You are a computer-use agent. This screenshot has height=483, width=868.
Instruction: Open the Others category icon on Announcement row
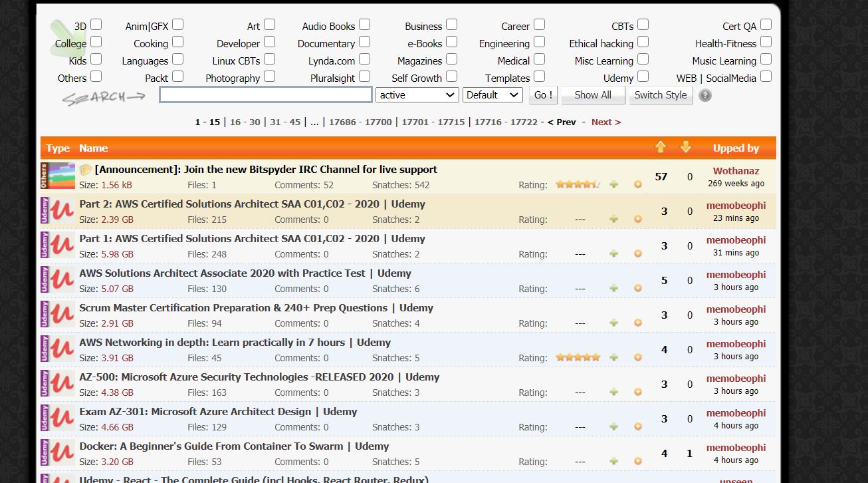(x=58, y=176)
